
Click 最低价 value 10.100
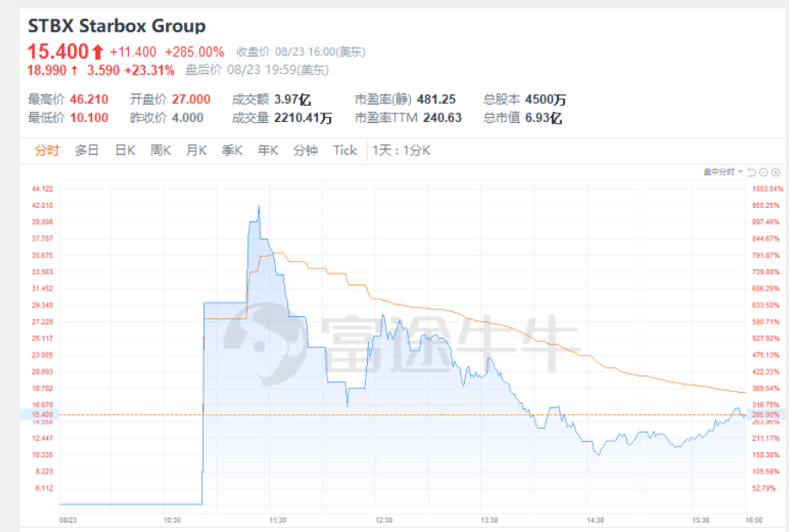(89, 118)
